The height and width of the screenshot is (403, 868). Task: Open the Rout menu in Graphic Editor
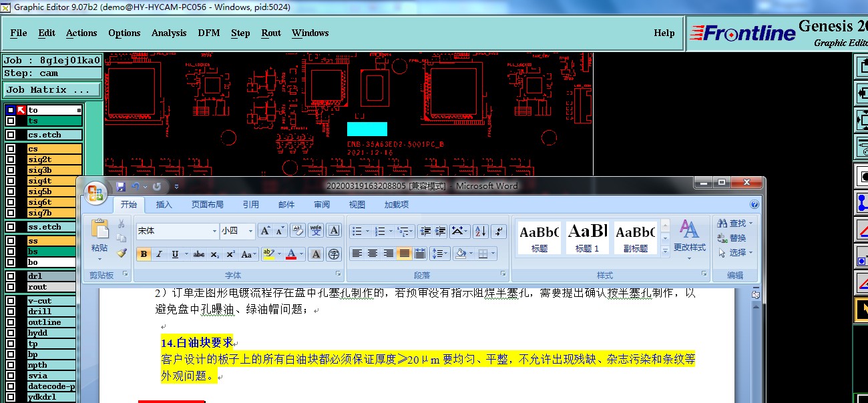(x=271, y=33)
